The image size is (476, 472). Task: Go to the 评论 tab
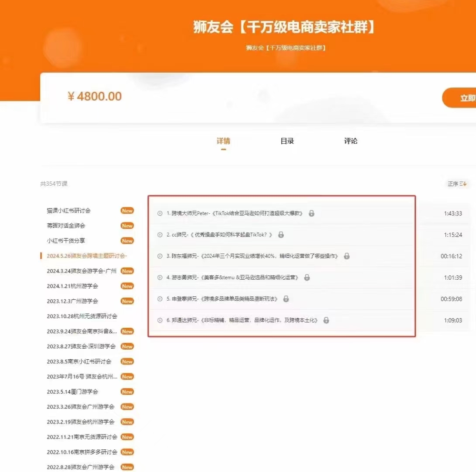(351, 141)
